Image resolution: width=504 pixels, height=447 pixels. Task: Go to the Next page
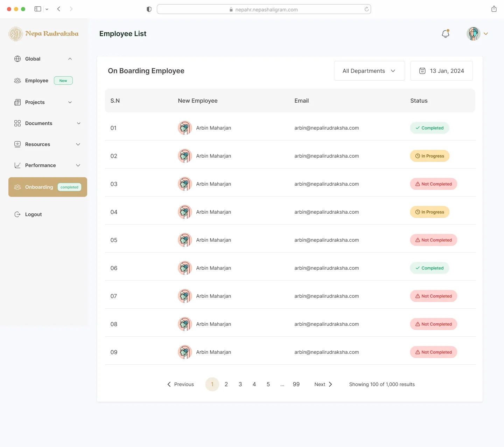pos(322,384)
